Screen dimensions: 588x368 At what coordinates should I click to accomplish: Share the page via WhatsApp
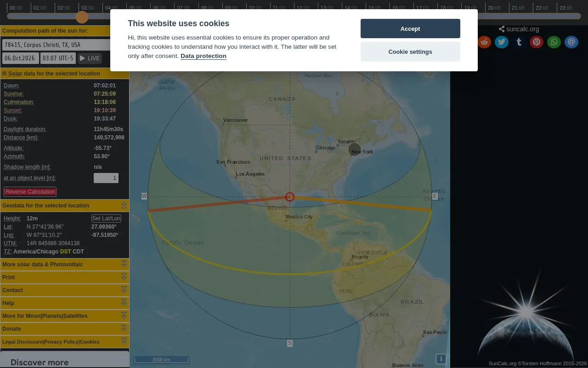pyautogui.click(x=554, y=42)
